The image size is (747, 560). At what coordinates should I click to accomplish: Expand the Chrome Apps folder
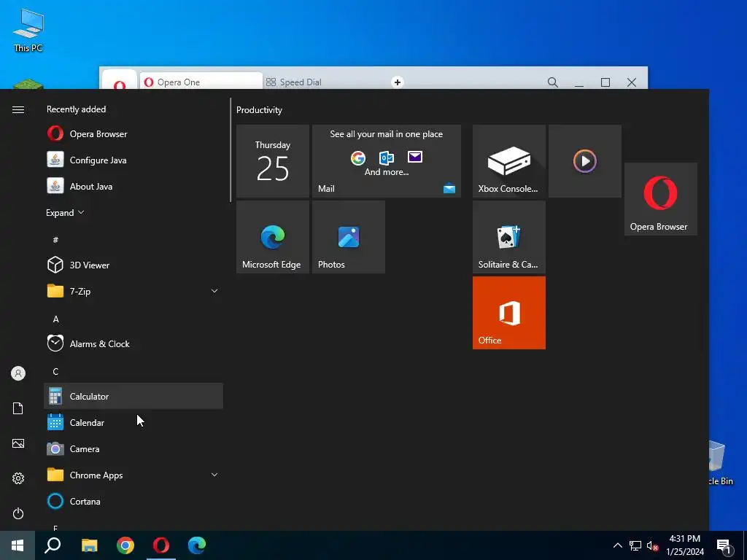pyautogui.click(x=133, y=474)
